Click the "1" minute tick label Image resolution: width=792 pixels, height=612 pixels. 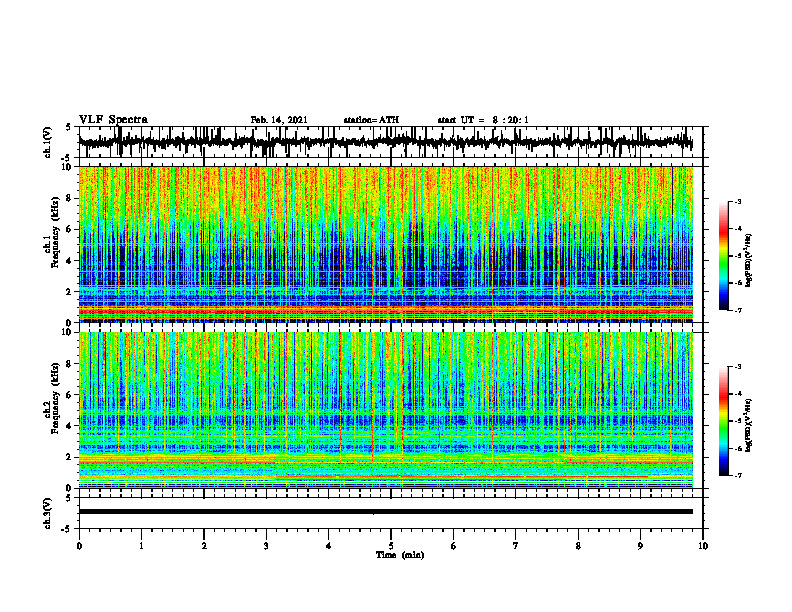coord(141,546)
